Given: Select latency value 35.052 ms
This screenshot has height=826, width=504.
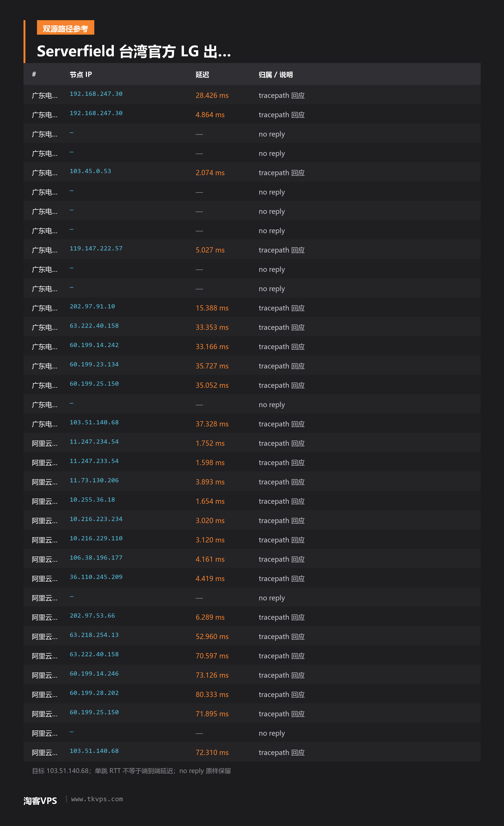Looking at the screenshot, I should 212,385.
